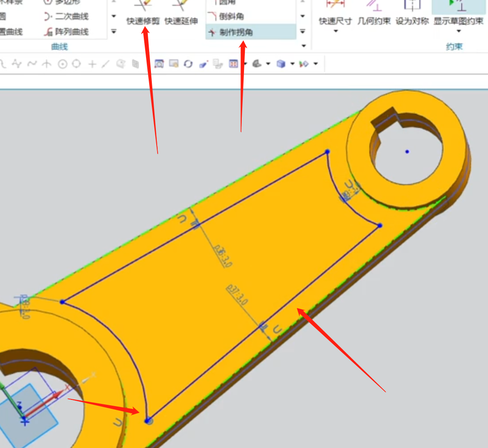The image size is (488, 448).
Task: Open dropdown next to view layout icon
Action: pyautogui.click(x=245, y=64)
